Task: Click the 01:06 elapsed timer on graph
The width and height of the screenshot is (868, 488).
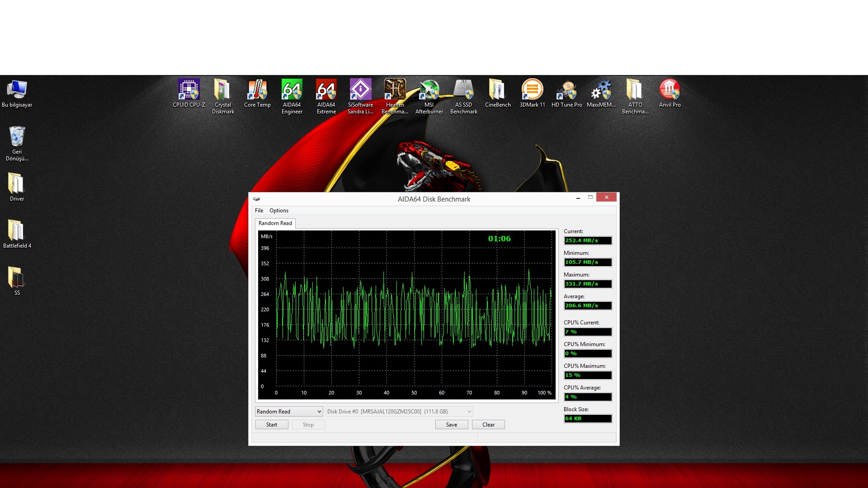Action: (x=499, y=239)
